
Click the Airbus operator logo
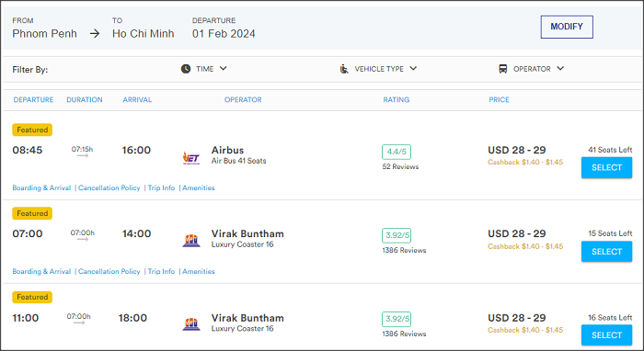[191, 157]
